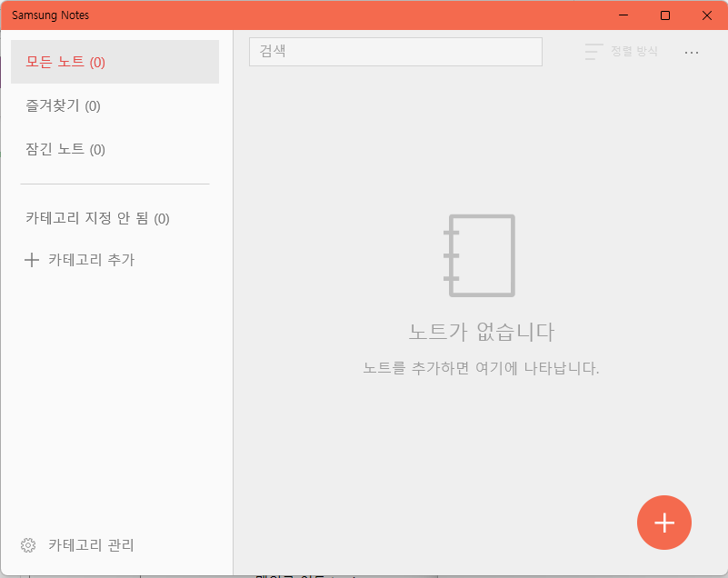The width and height of the screenshot is (728, 578).
Task: Open 카테고리 관리 settings
Action: [77, 545]
